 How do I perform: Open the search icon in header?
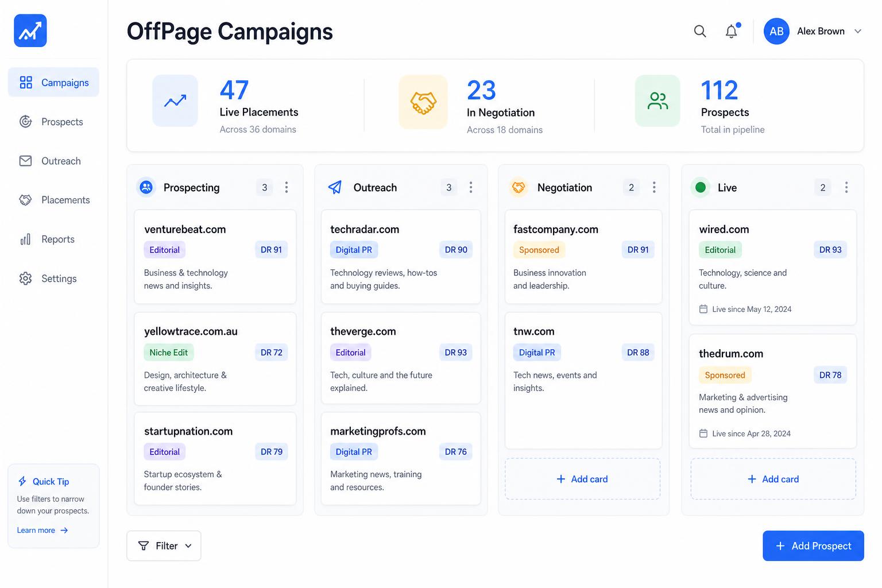tap(700, 31)
